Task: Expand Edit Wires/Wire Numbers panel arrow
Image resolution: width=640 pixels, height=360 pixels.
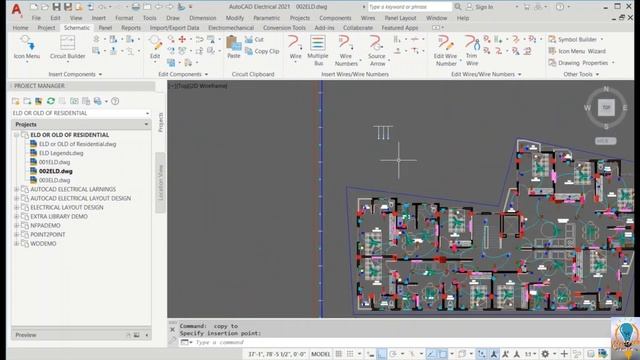Action: click(x=520, y=75)
